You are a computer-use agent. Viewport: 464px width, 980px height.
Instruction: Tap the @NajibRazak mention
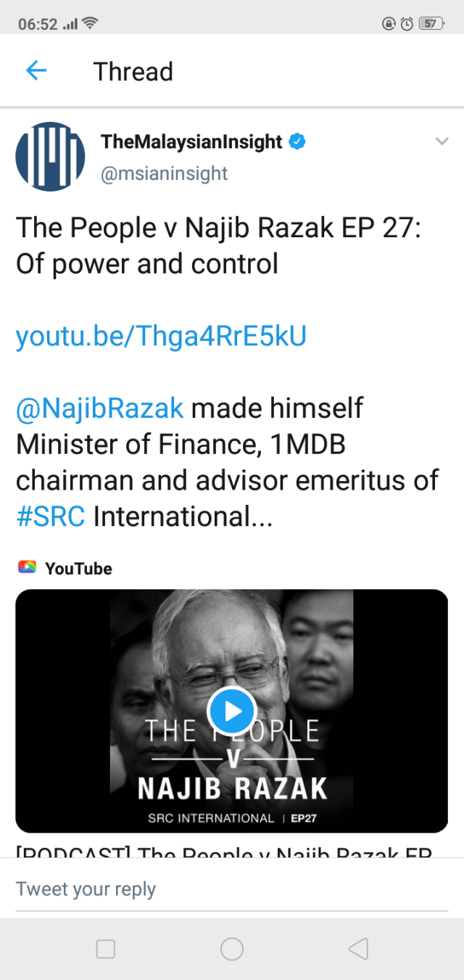point(100,408)
